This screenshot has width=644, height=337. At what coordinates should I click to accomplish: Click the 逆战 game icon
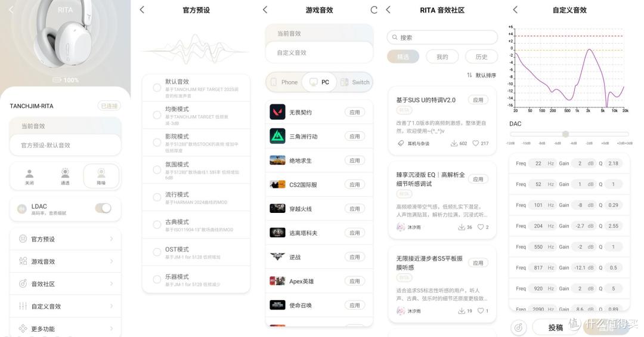tap(278, 257)
